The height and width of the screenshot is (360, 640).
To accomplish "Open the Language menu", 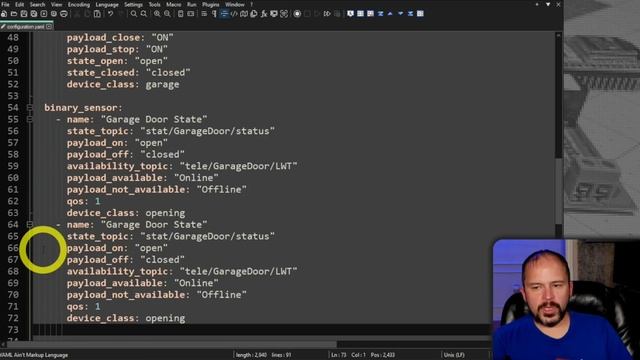I will pos(107,4).
